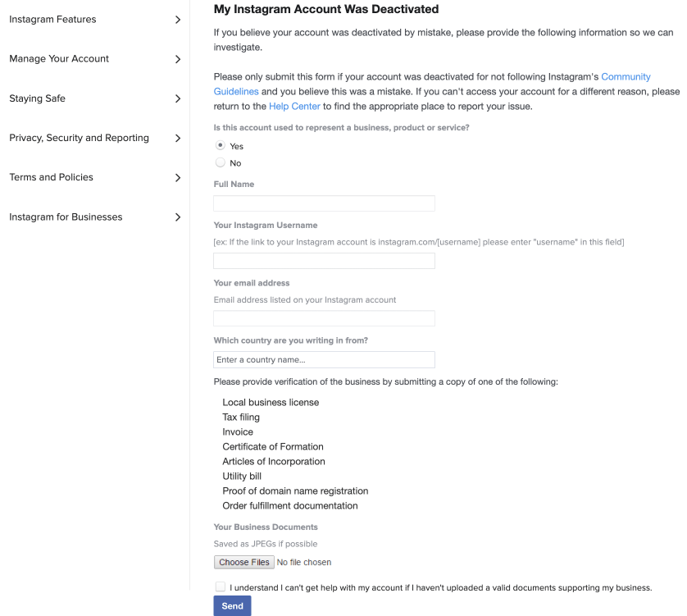
Task: Select the No radio button
Action: pyautogui.click(x=221, y=162)
